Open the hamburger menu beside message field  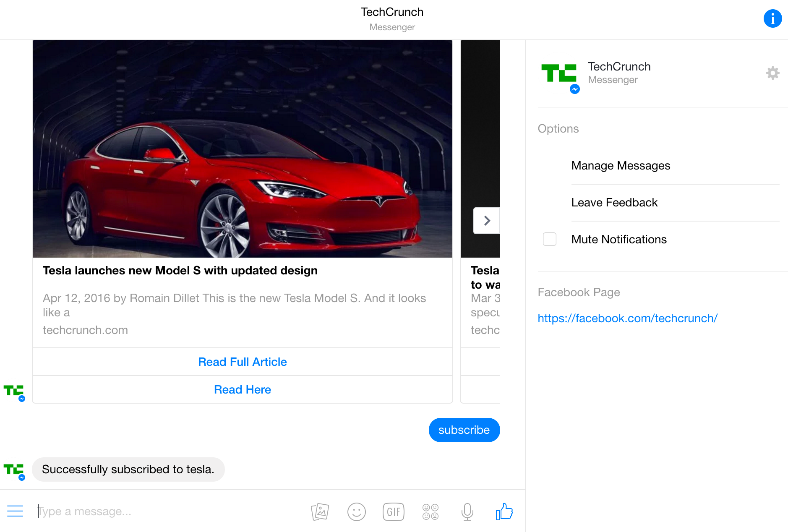[15, 511]
